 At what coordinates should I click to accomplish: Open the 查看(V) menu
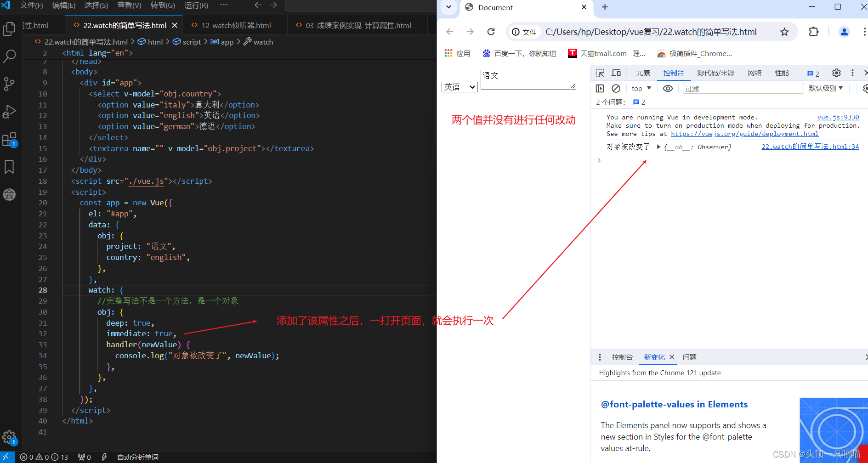130,6
